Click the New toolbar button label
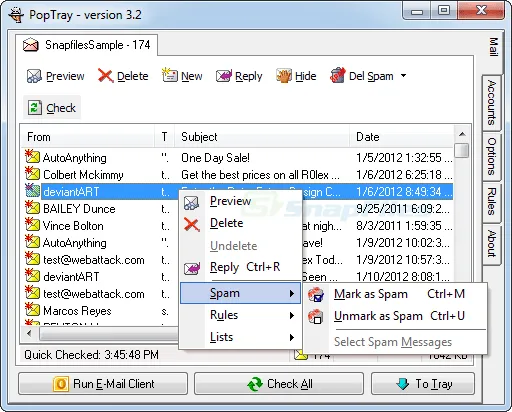This screenshot has height=412, width=512. click(192, 76)
